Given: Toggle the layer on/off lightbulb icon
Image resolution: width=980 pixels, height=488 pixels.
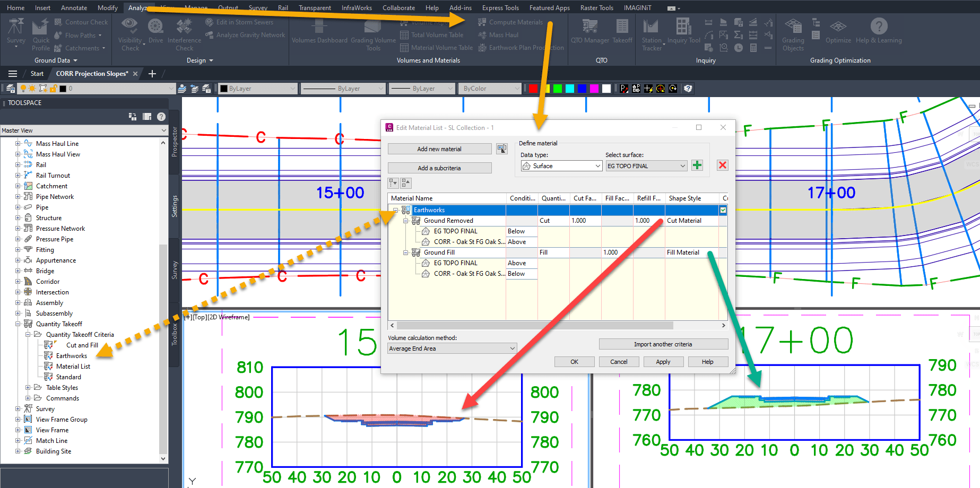Looking at the screenshot, I should pyautogui.click(x=23, y=89).
